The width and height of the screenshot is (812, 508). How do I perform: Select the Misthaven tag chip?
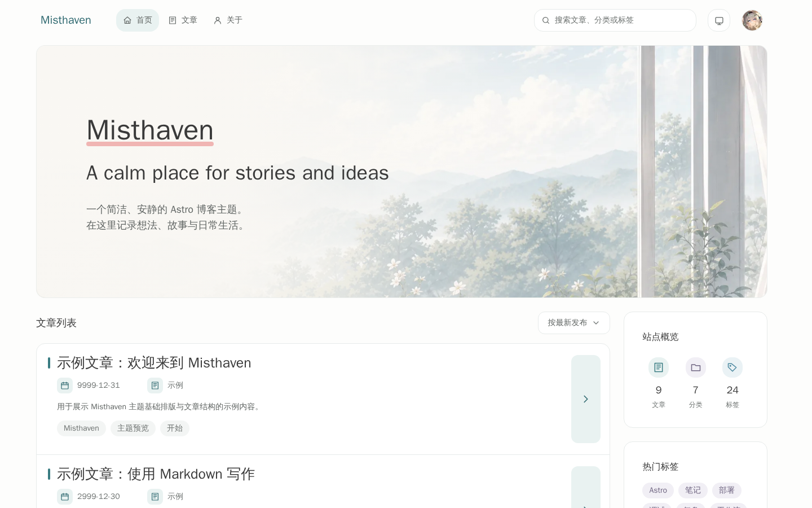coord(81,428)
